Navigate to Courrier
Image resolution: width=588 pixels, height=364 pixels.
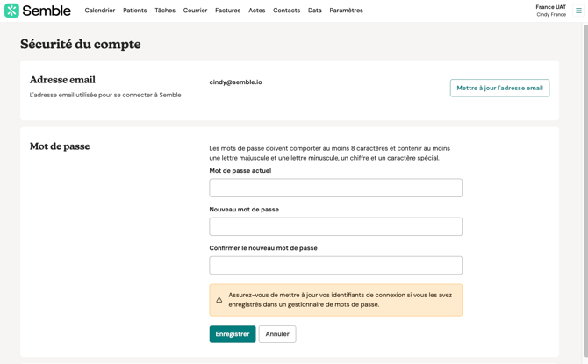tap(195, 11)
